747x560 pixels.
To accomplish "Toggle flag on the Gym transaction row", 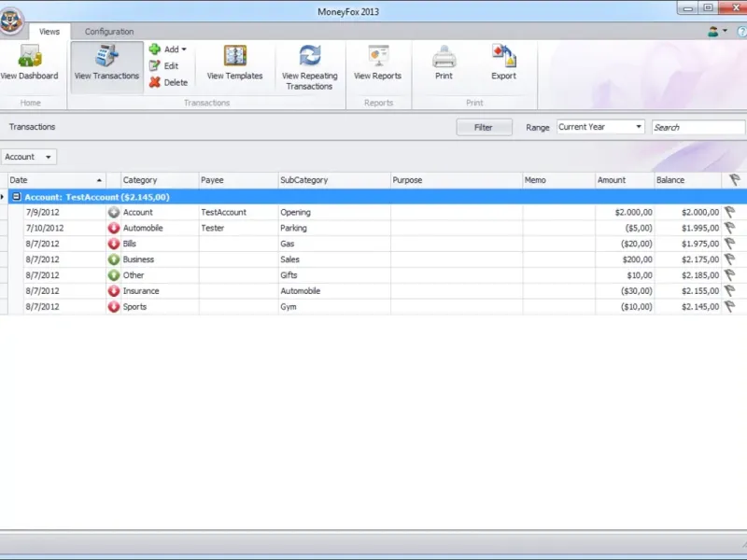I will pos(729,307).
